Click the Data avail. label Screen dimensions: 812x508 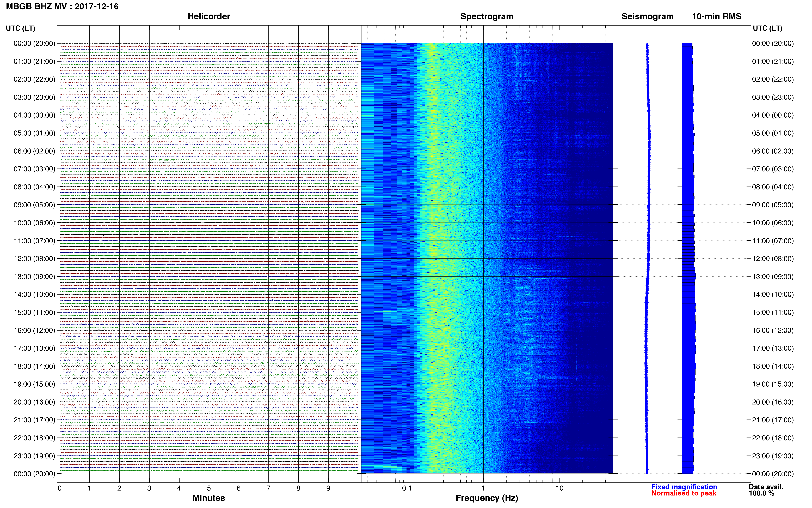coord(766,487)
